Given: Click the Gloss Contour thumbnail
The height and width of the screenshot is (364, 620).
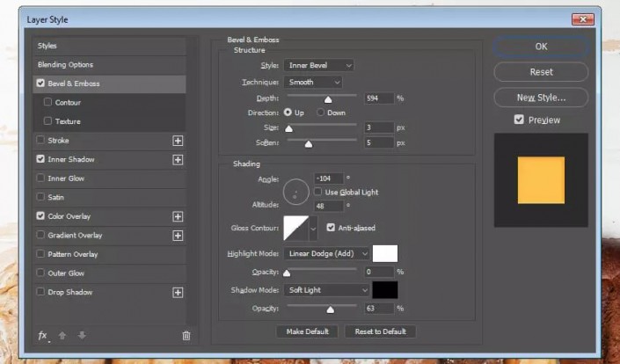Looking at the screenshot, I should tap(296, 229).
